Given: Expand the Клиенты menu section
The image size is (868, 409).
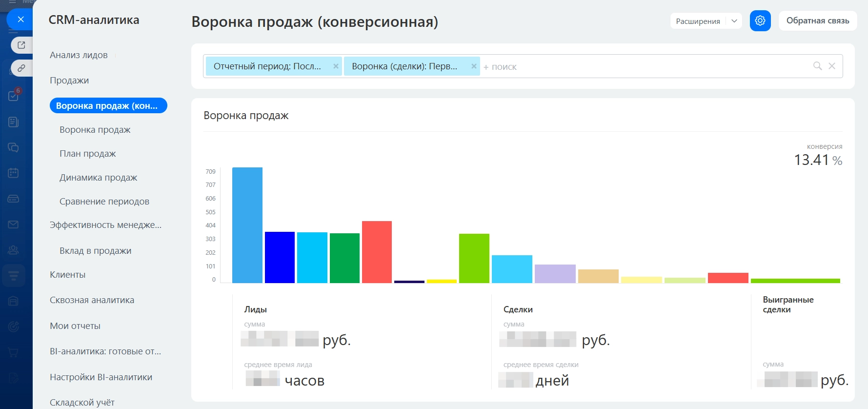Looking at the screenshot, I should tap(68, 275).
